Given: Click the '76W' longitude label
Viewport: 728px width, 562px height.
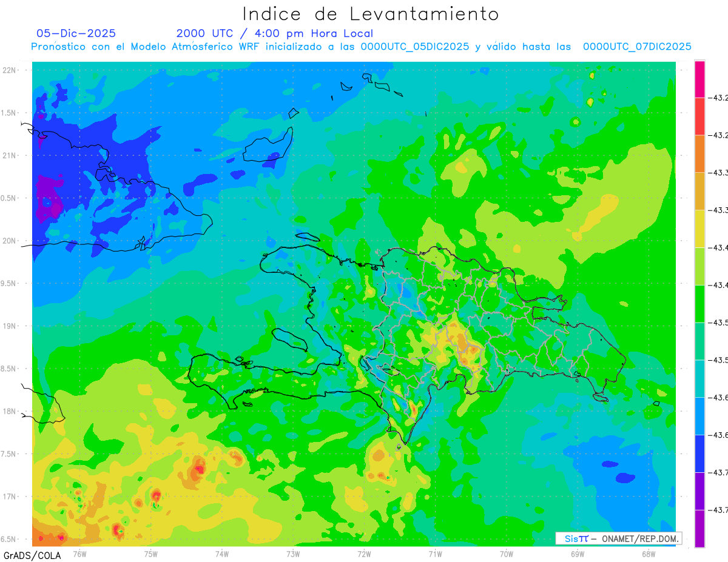Looking at the screenshot, I should point(79,554).
